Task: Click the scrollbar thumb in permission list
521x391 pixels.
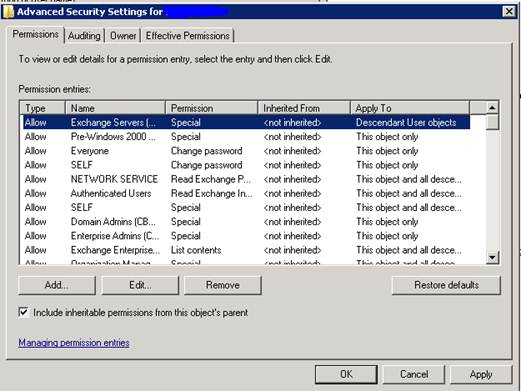Action: coord(492,122)
